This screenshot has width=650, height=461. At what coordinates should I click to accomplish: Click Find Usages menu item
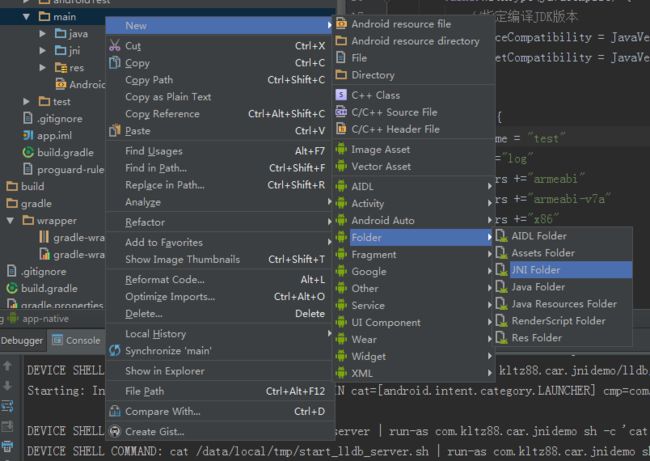pyautogui.click(x=220, y=151)
